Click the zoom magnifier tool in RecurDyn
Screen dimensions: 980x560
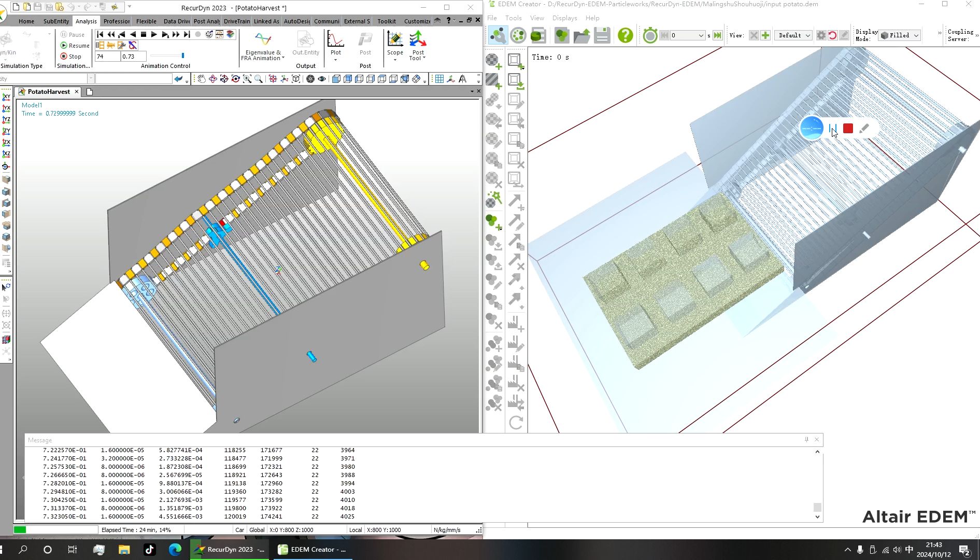[x=258, y=79]
